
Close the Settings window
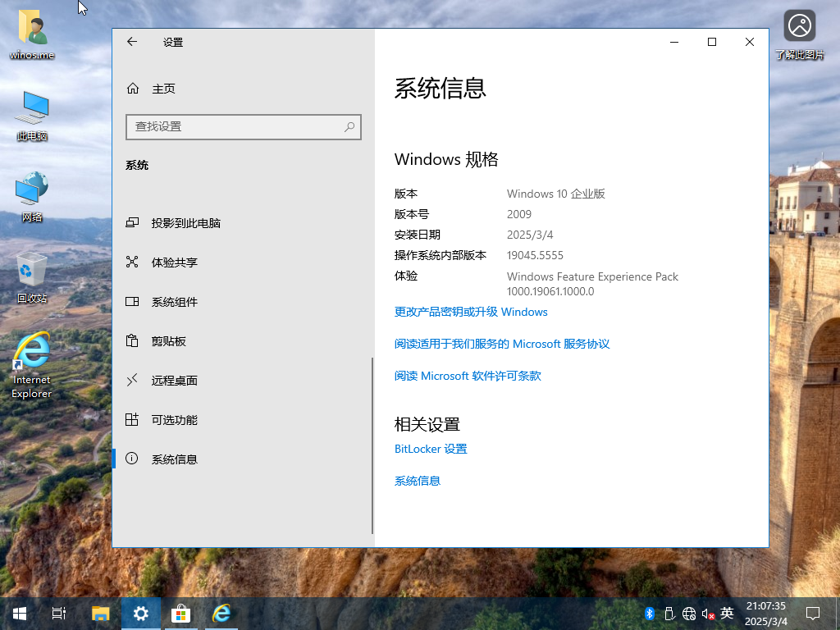(750, 42)
